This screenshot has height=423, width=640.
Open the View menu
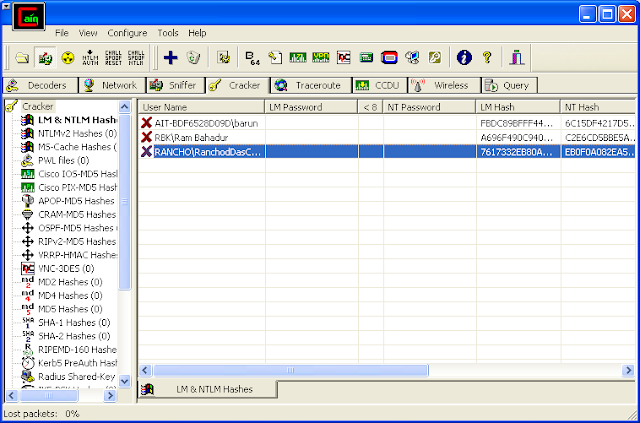coord(88,33)
